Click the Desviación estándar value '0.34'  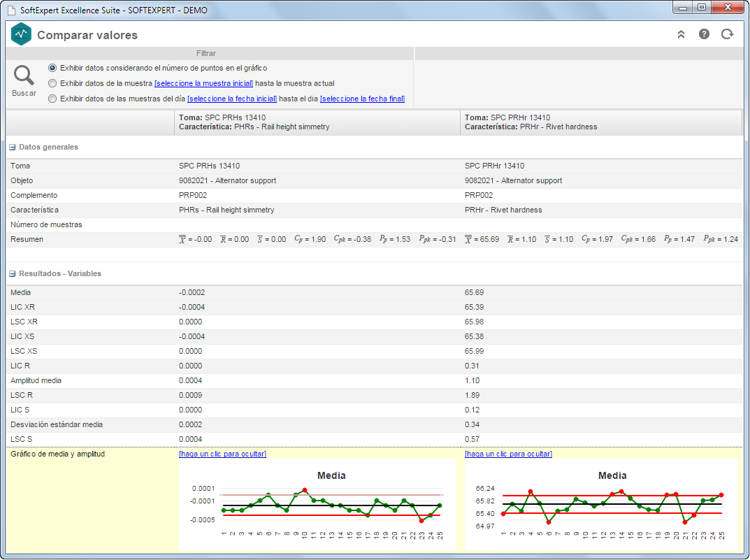pos(472,424)
